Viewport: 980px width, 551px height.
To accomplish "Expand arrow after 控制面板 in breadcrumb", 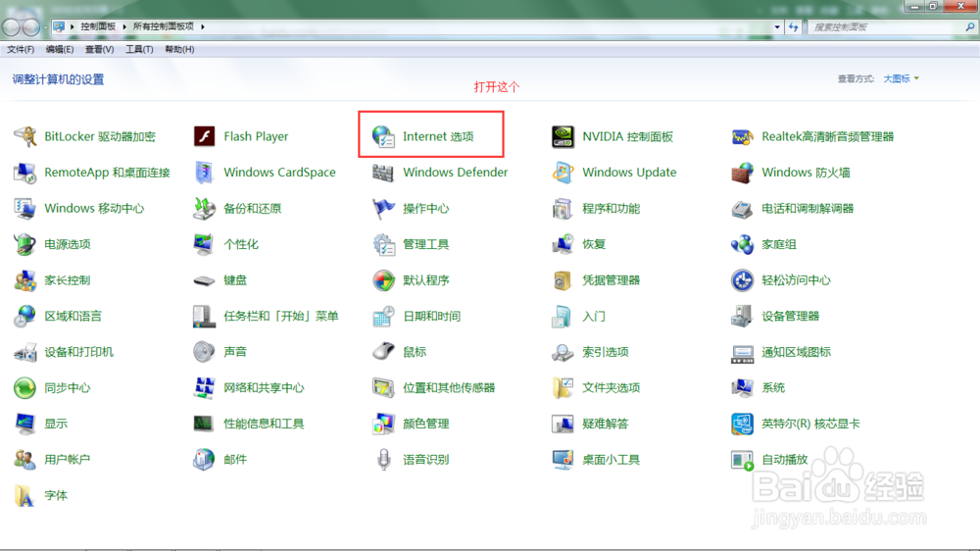I will coord(124,26).
